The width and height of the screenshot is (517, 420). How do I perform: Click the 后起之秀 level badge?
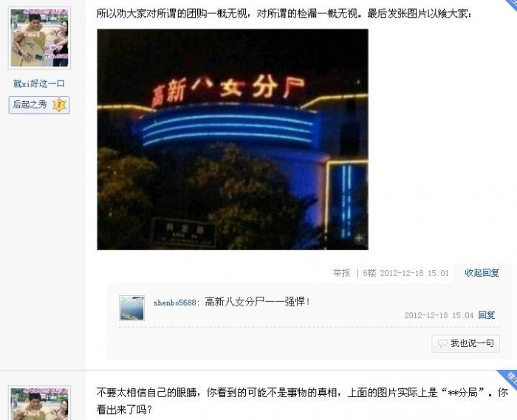click(39, 105)
